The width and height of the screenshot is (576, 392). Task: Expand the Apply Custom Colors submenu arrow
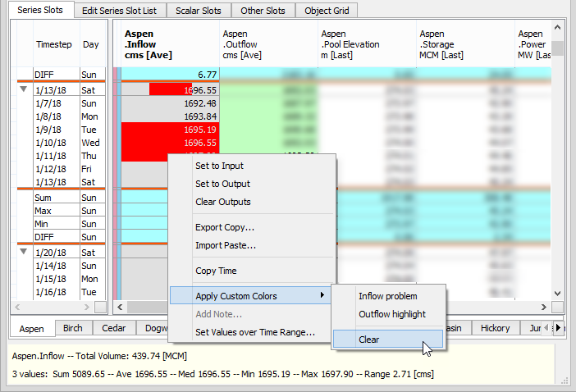click(x=322, y=296)
